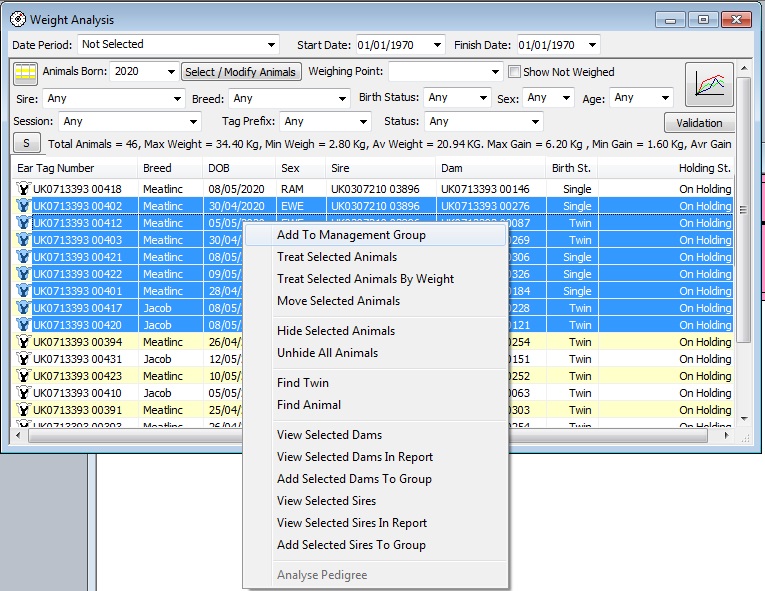Image resolution: width=765 pixels, height=591 pixels.
Task: Sort by Breed column header
Action: tap(170, 168)
